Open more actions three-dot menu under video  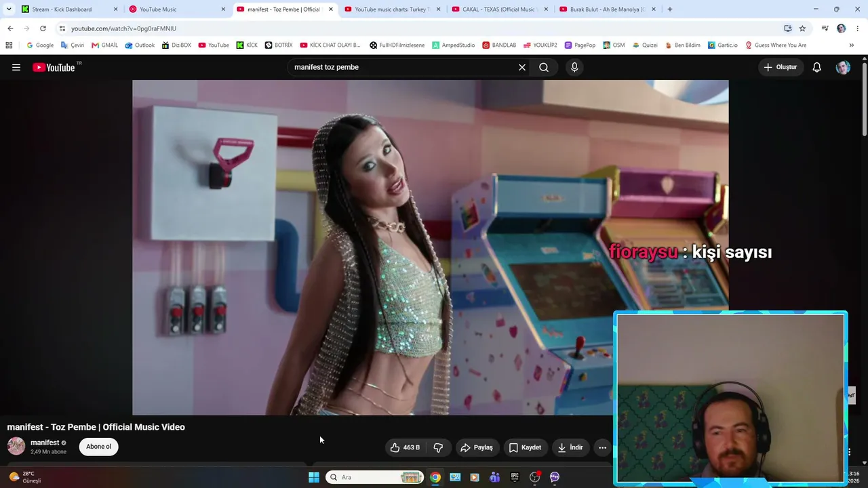[602, 447]
